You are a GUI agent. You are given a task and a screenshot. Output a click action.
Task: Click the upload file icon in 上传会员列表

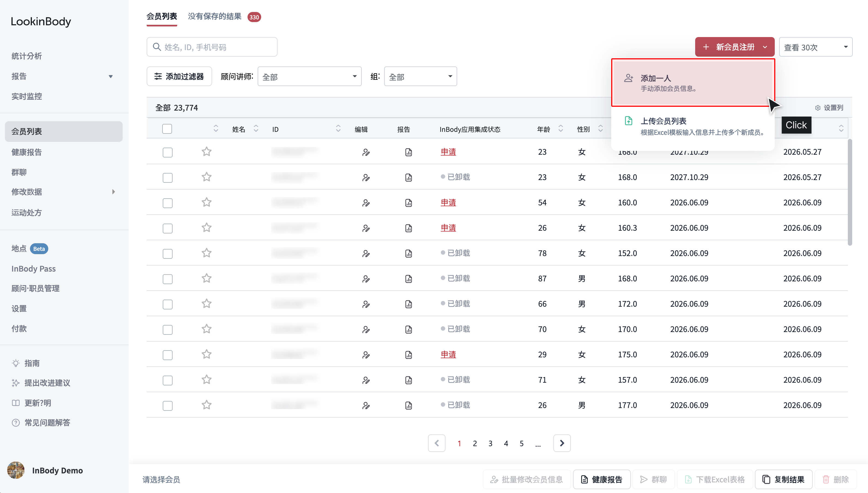(x=628, y=121)
